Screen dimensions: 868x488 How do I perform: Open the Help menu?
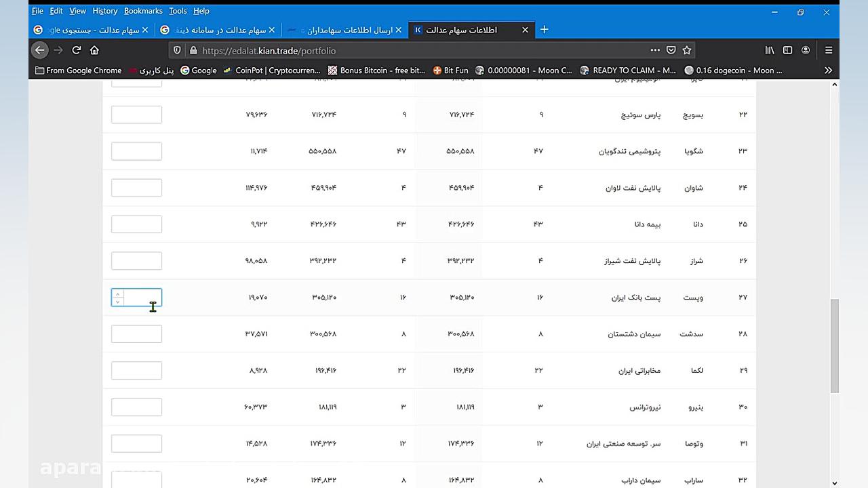[201, 11]
